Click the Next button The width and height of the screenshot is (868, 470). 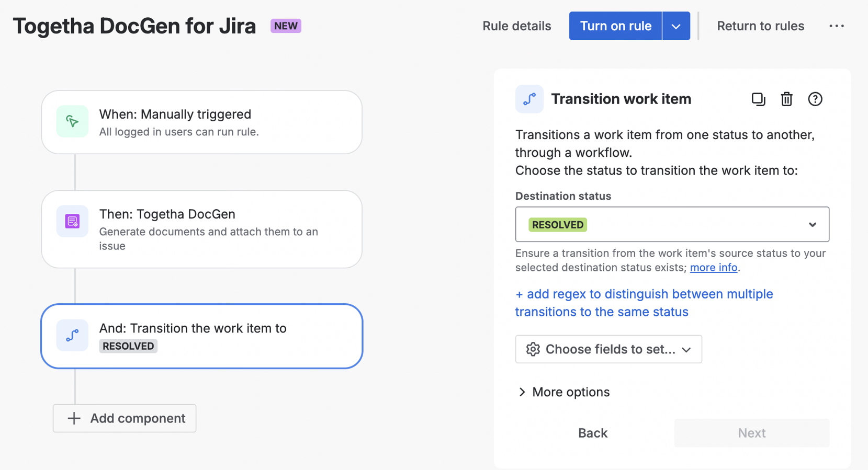[751, 433]
